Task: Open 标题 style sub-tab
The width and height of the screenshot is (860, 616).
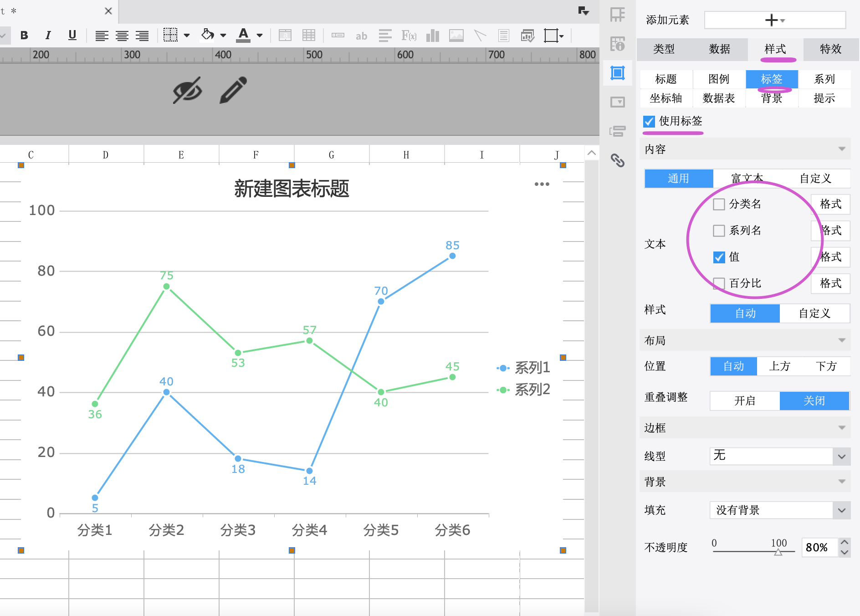Action: point(666,79)
